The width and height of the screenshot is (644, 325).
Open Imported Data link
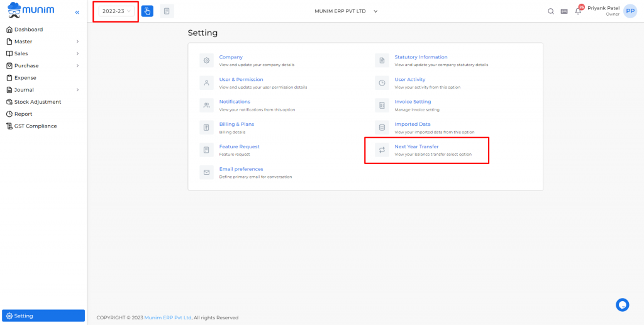click(413, 124)
